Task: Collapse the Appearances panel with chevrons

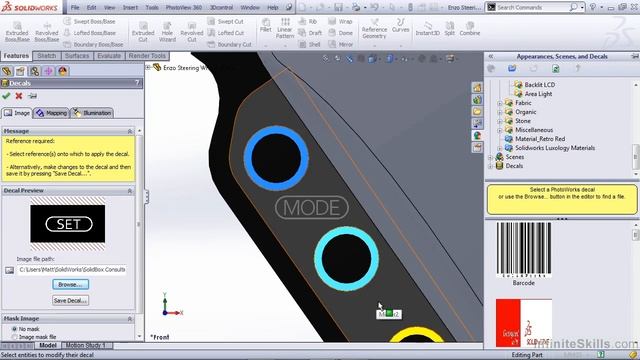Action: [491, 56]
